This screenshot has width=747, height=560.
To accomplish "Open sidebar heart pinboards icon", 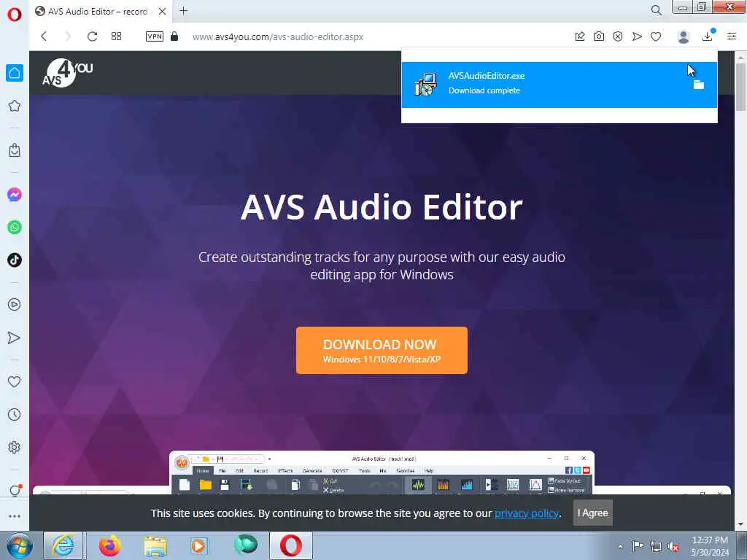I will point(15,381).
